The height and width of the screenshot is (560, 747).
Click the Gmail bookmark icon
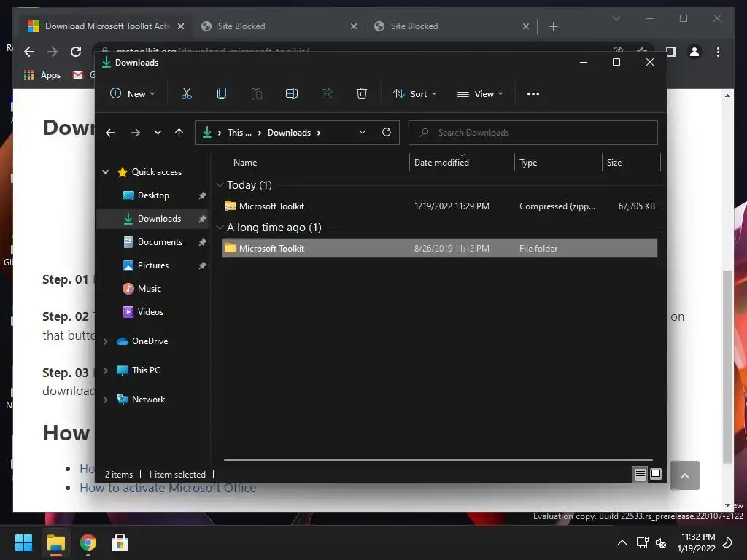(x=77, y=75)
